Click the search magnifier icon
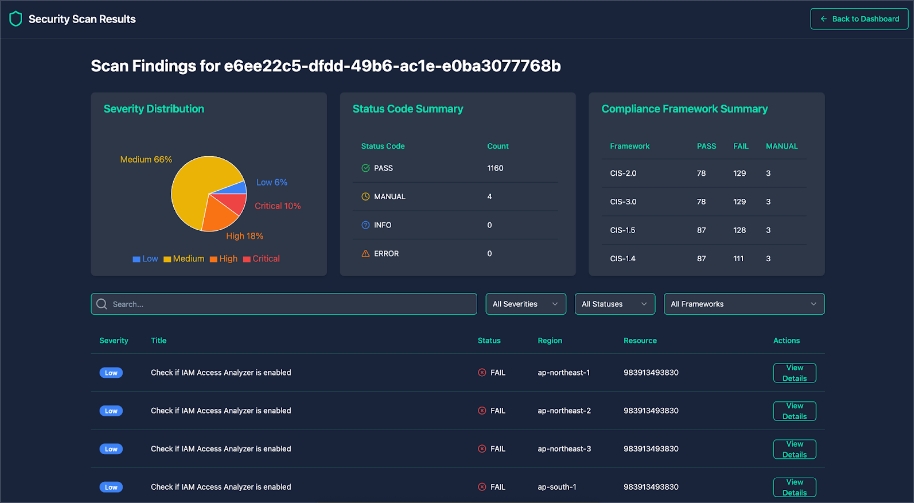The height and width of the screenshot is (503, 914). point(102,304)
